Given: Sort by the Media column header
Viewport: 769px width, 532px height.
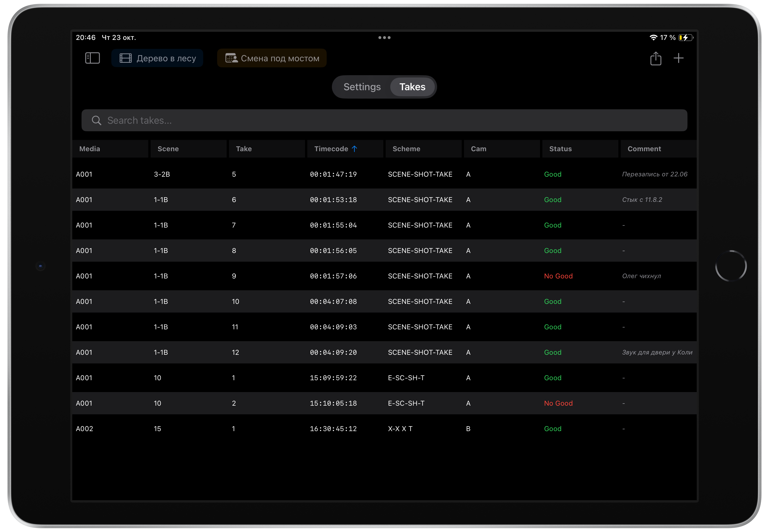Looking at the screenshot, I should (x=90, y=149).
